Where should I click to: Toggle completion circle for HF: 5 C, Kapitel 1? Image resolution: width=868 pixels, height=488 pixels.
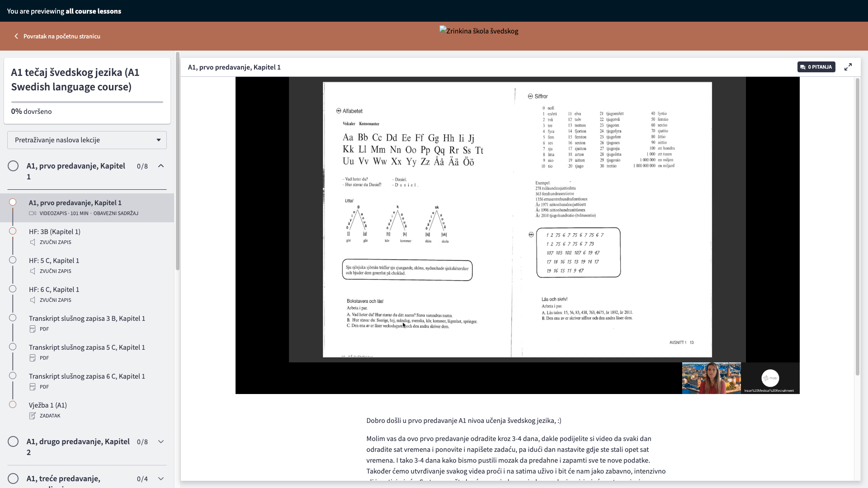13,260
